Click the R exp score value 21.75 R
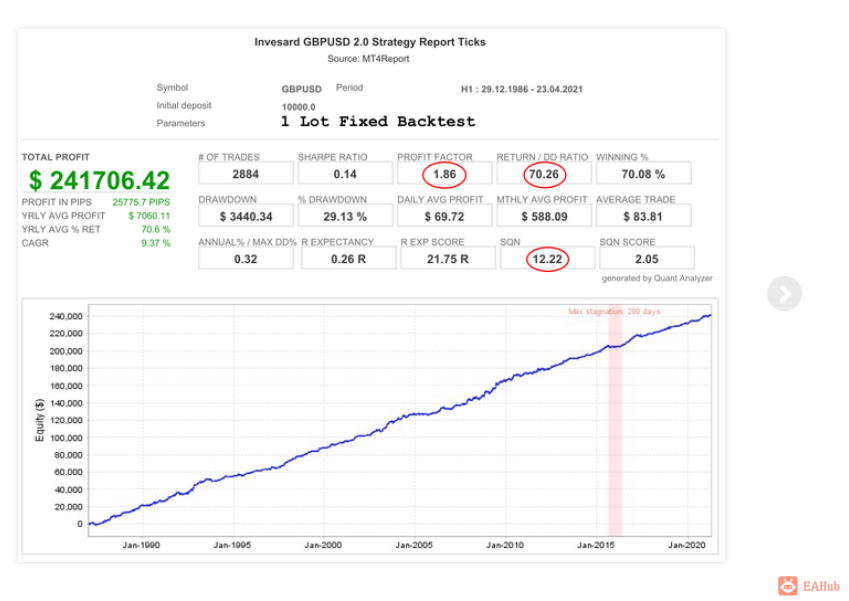 pos(448,259)
